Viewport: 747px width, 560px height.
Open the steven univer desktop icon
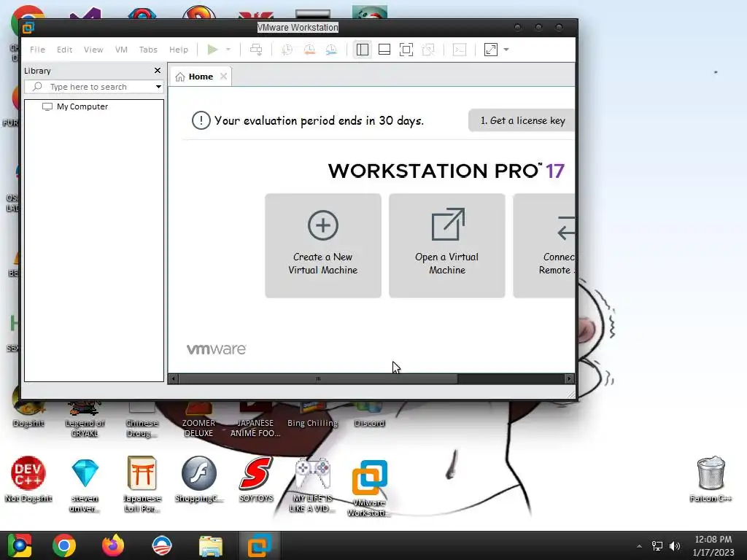pyautogui.click(x=85, y=485)
